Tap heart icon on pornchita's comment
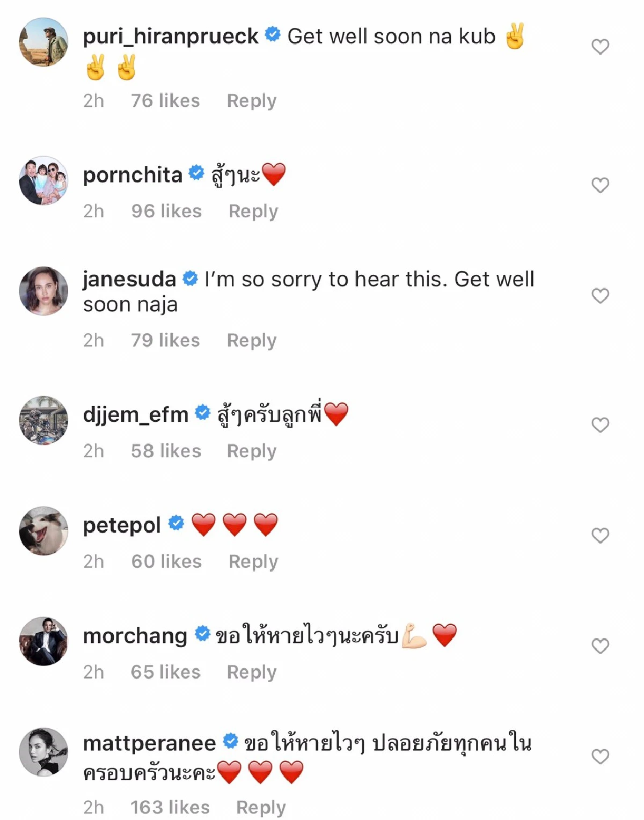The width and height of the screenshot is (644, 820). coord(600,185)
